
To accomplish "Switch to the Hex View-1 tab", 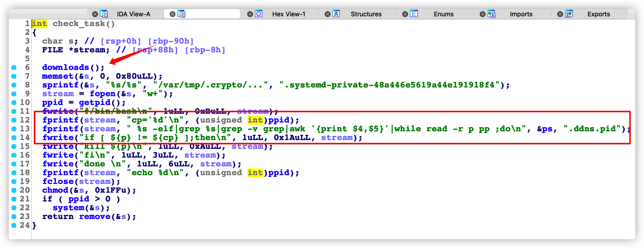I will [289, 14].
